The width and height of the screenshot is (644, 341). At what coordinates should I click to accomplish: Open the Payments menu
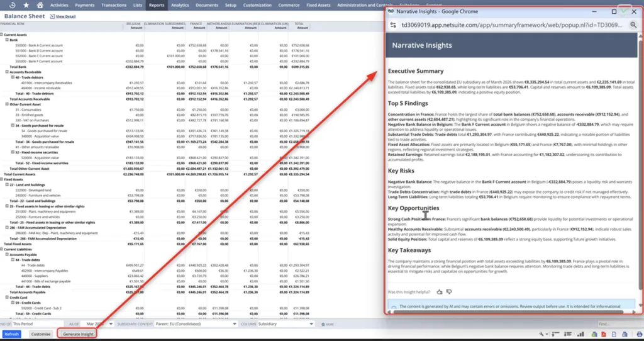click(85, 5)
